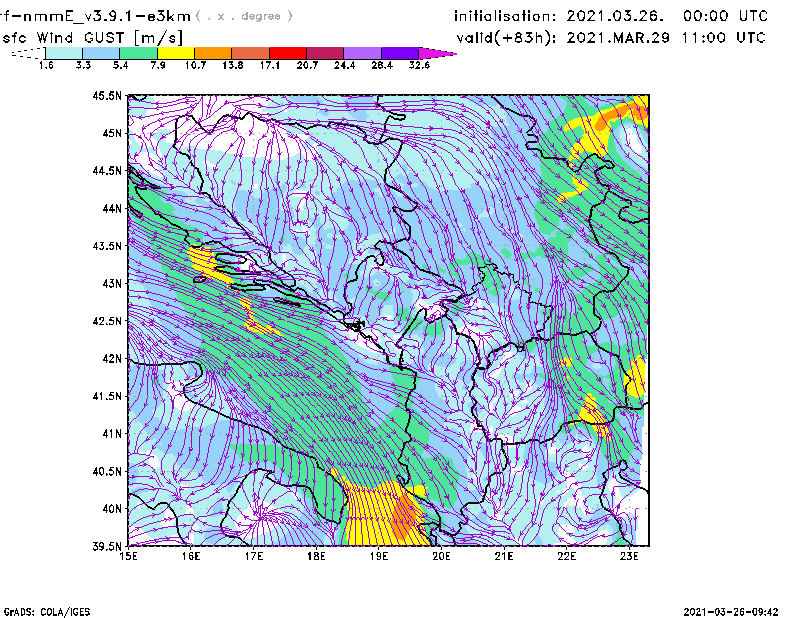
Task: Click the 40N latitude label
Action: [112, 509]
